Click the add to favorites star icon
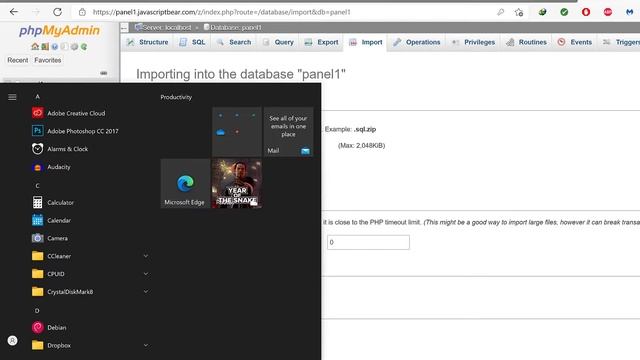Screen dimensions: 640x360 point(519,12)
